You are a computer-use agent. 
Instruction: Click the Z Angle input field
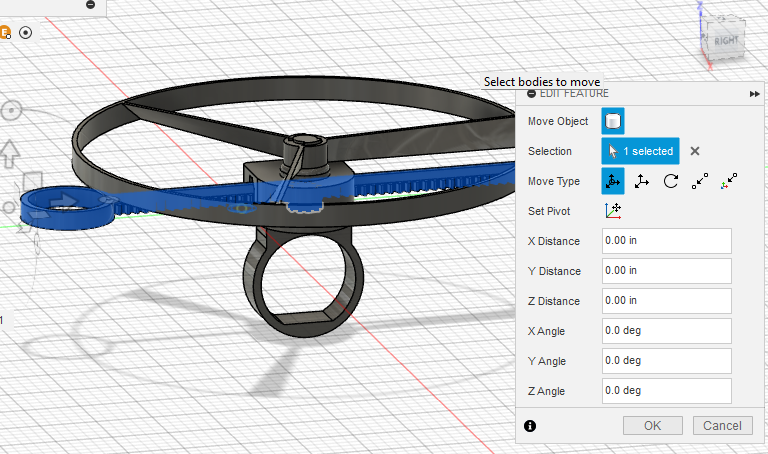tap(667, 390)
